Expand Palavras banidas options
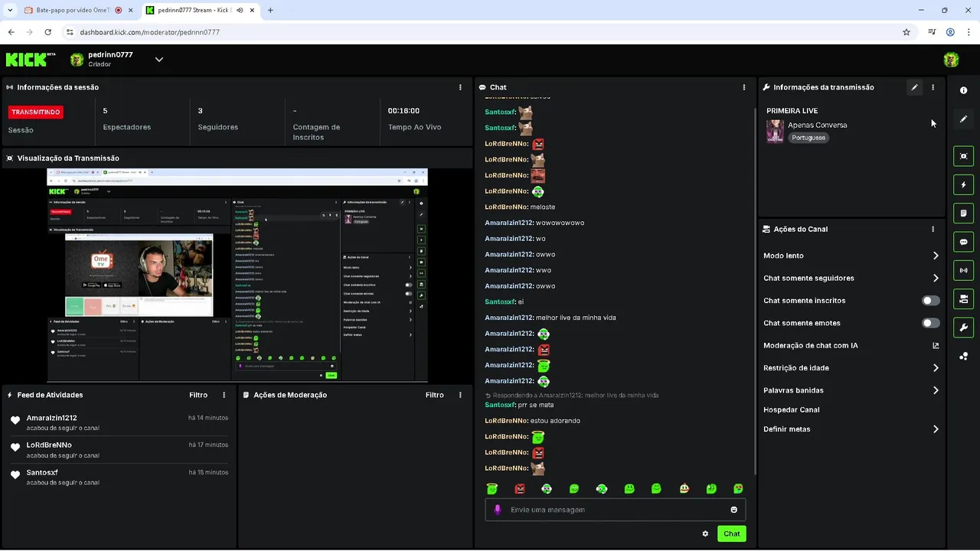The width and height of the screenshot is (980, 551). pos(851,390)
